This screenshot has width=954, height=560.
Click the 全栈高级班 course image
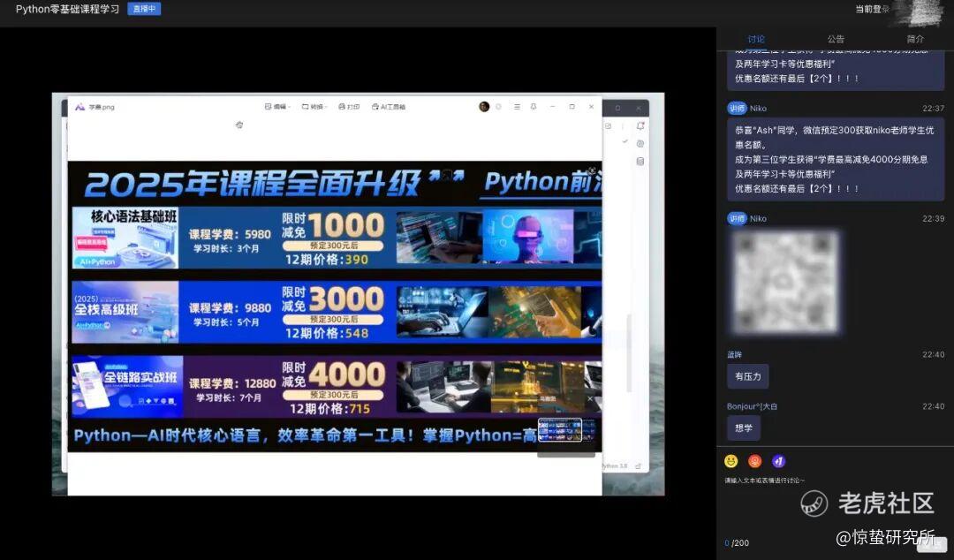125,312
